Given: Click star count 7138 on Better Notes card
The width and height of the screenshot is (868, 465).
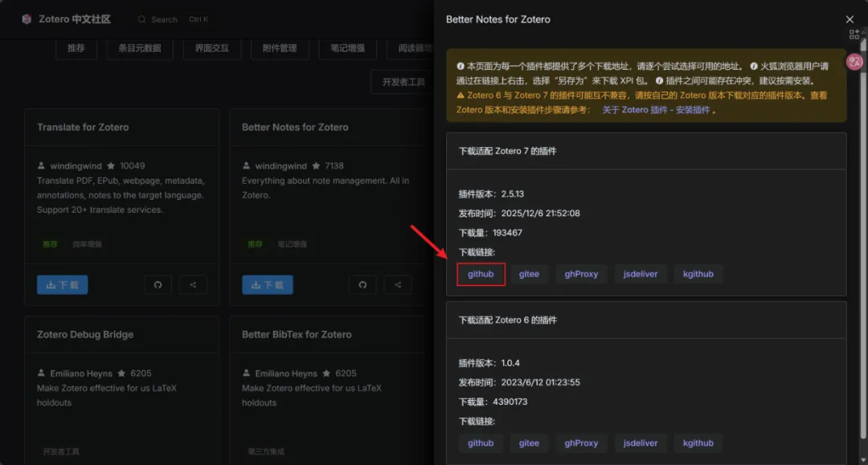Looking at the screenshot, I should (x=334, y=166).
